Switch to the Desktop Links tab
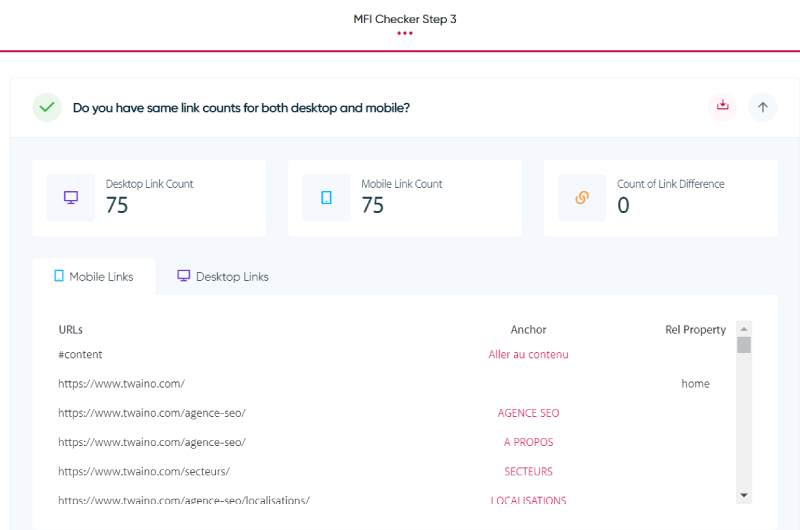 tap(222, 276)
